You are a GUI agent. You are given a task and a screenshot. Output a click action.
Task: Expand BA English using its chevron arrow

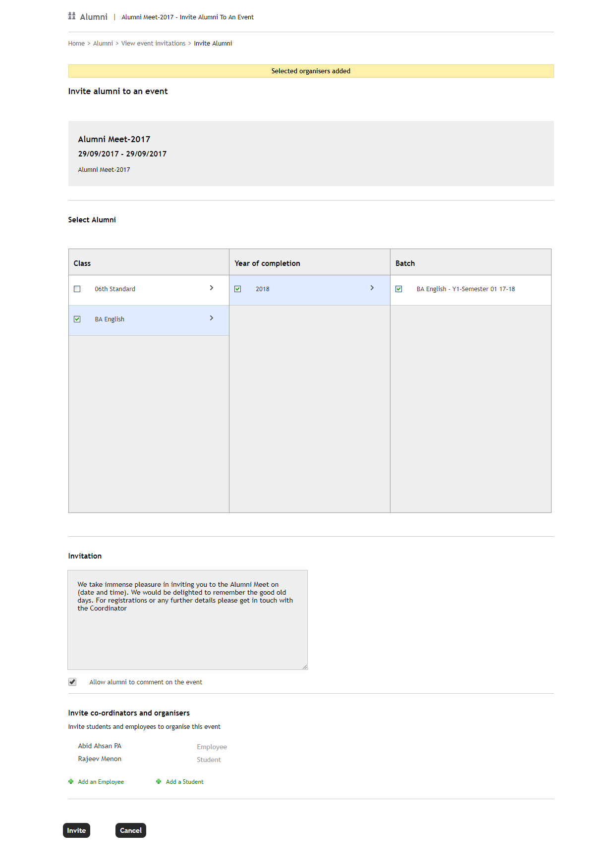point(212,318)
